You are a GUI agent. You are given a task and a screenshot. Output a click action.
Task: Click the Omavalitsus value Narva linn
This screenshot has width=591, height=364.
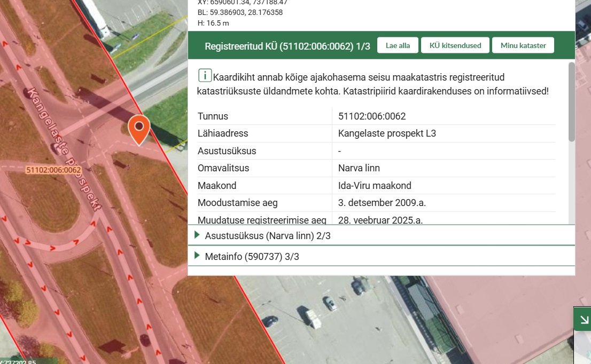(359, 168)
